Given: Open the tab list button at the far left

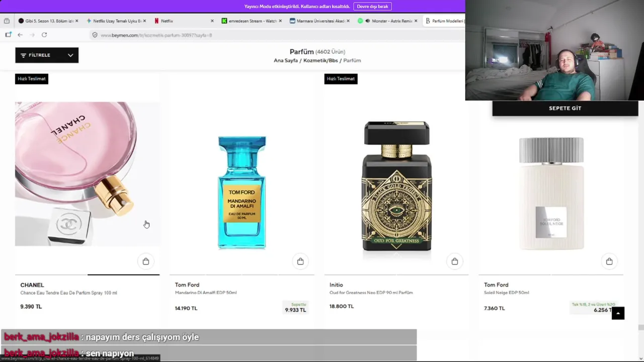Looking at the screenshot, I should click(x=7, y=21).
